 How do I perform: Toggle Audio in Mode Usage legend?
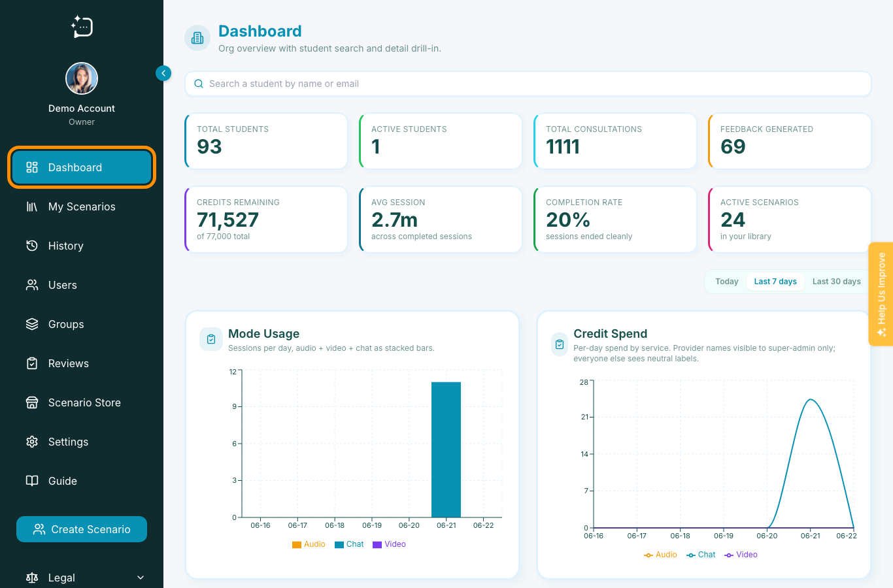309,544
